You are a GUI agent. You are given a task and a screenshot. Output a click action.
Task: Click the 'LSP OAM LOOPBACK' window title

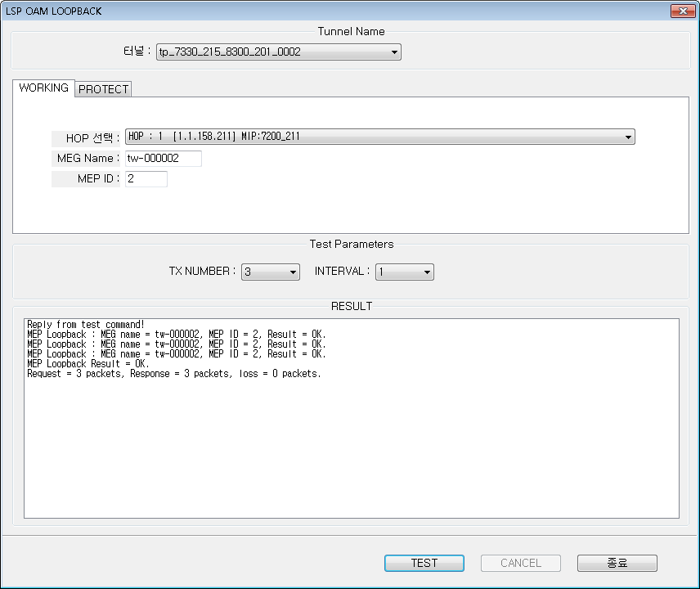(x=54, y=11)
